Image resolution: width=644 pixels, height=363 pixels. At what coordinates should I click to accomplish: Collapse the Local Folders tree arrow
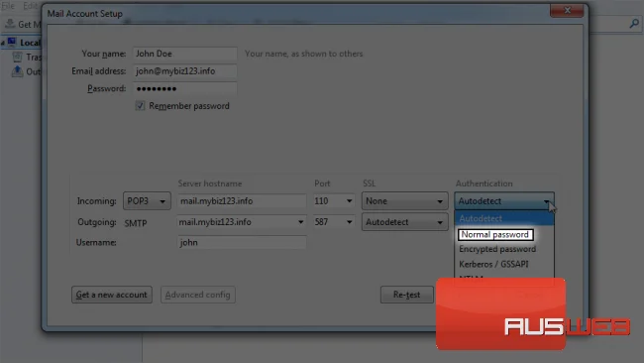(x=2, y=43)
